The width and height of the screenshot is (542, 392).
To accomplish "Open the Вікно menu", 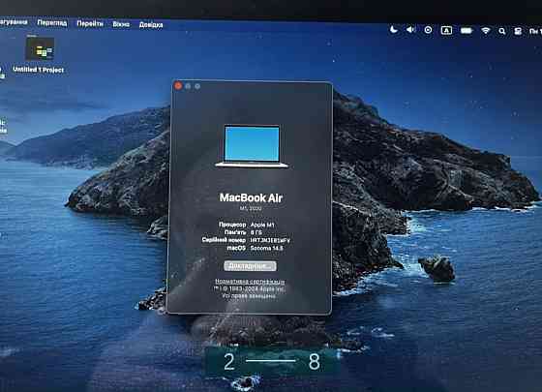I will 121,24.
